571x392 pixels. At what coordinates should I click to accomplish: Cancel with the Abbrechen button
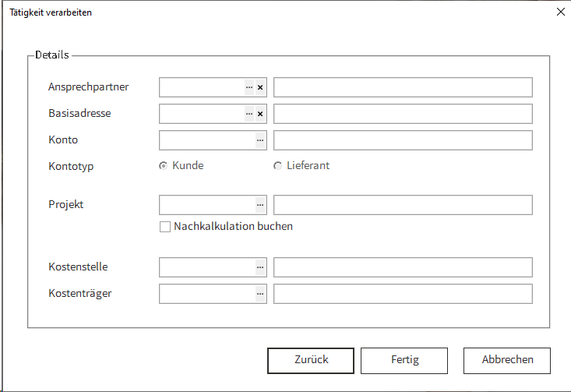point(507,360)
